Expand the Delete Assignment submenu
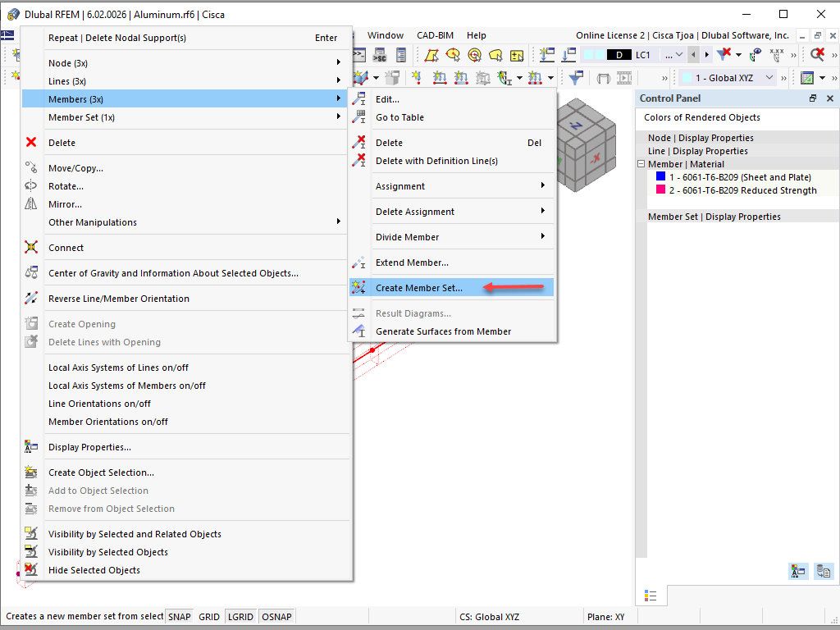This screenshot has height=630, width=840. point(452,212)
